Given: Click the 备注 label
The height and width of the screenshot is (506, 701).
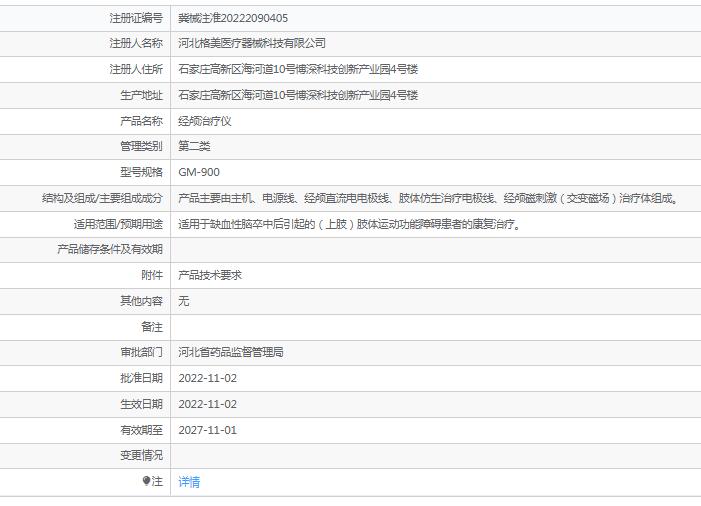Looking at the screenshot, I should pos(152,327).
